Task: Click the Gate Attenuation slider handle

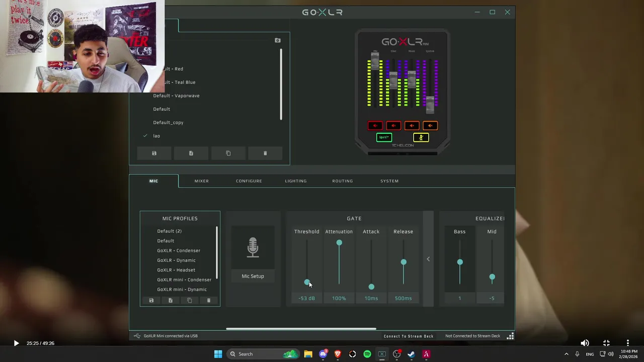Action: coord(339,243)
